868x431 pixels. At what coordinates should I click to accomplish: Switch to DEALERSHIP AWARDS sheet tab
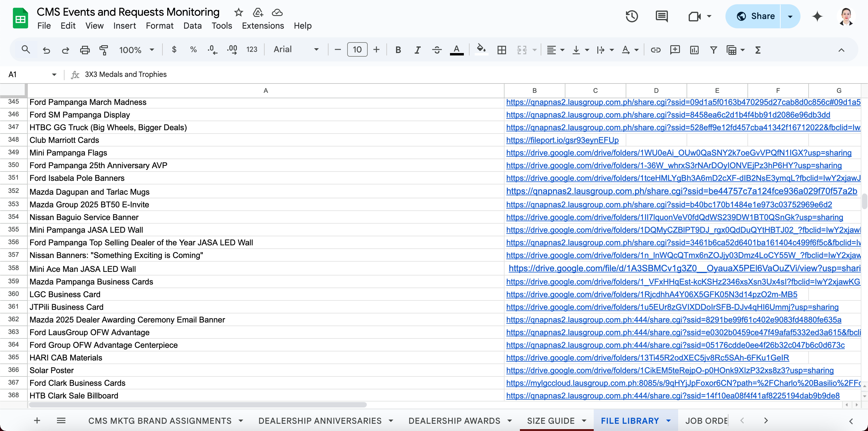click(454, 420)
